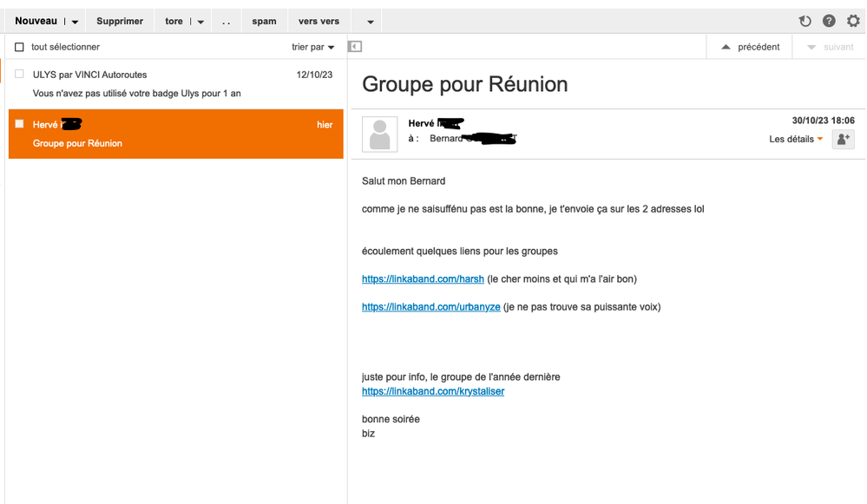Click the refresh mailbox icon

pyautogui.click(x=805, y=21)
